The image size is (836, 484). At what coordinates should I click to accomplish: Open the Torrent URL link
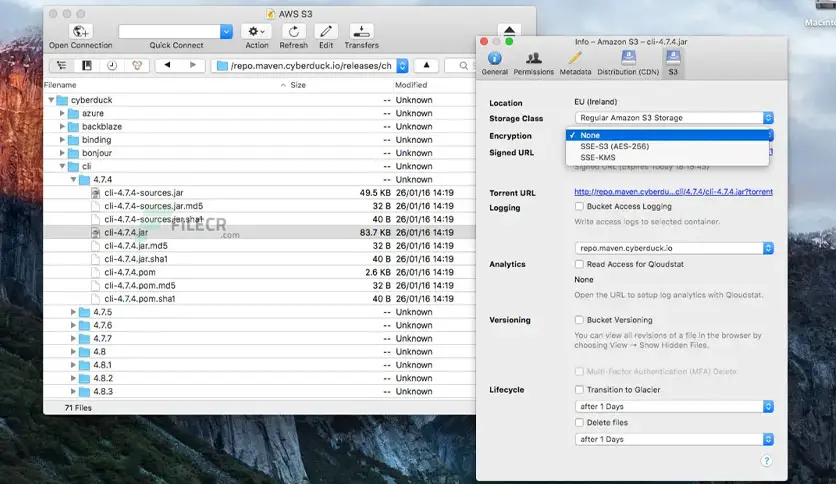coord(673,192)
